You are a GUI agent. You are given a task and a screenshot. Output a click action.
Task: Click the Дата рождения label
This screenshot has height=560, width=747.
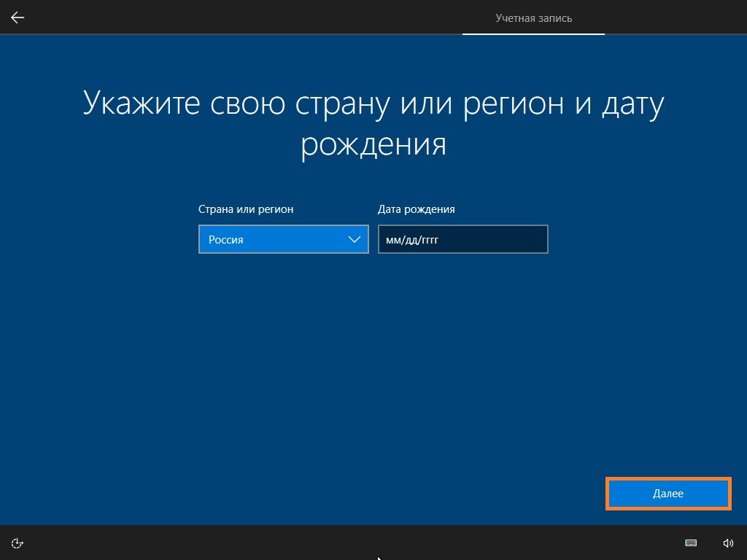tap(416, 209)
